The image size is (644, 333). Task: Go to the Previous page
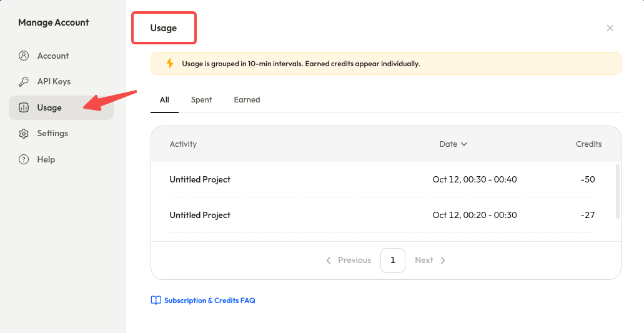coord(349,261)
